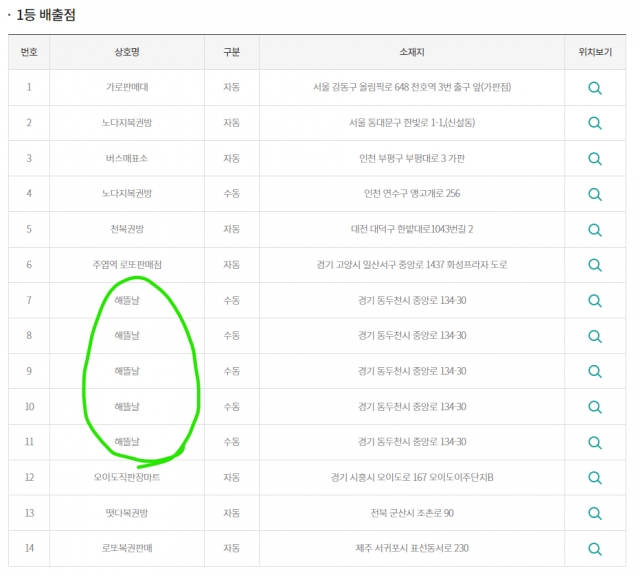This screenshot has height=577, width=640.
Task: Click store name 떳다복권방
Action: click(x=127, y=513)
